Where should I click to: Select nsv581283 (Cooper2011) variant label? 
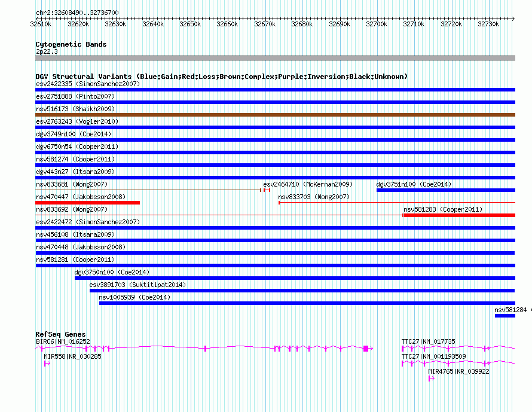click(x=443, y=209)
